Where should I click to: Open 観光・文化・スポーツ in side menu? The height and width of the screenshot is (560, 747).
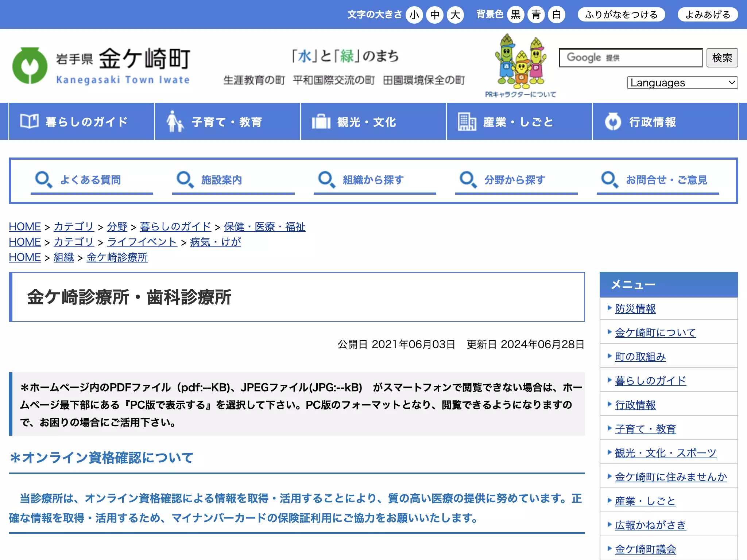tap(666, 453)
